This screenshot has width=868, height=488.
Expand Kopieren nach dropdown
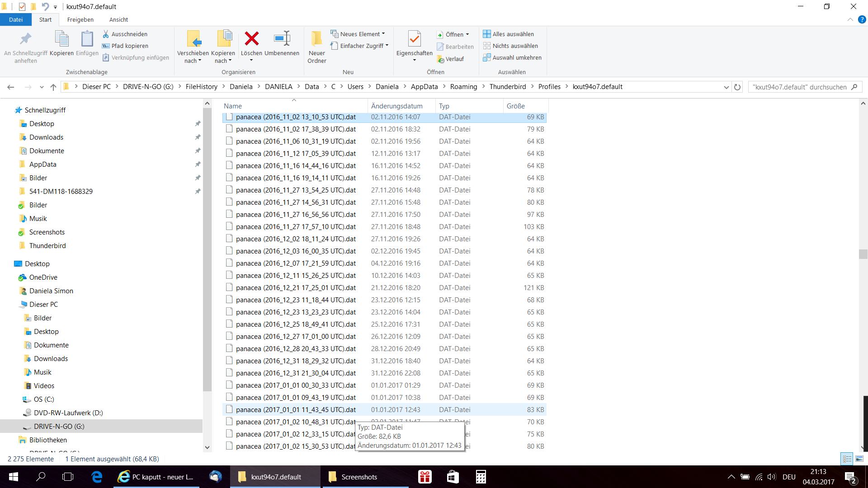[223, 57]
